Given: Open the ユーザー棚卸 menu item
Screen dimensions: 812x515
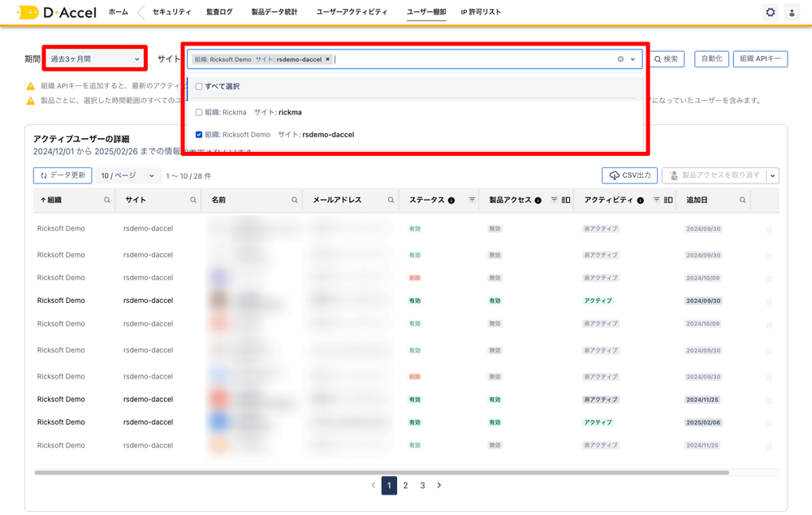Looking at the screenshot, I should point(427,12).
